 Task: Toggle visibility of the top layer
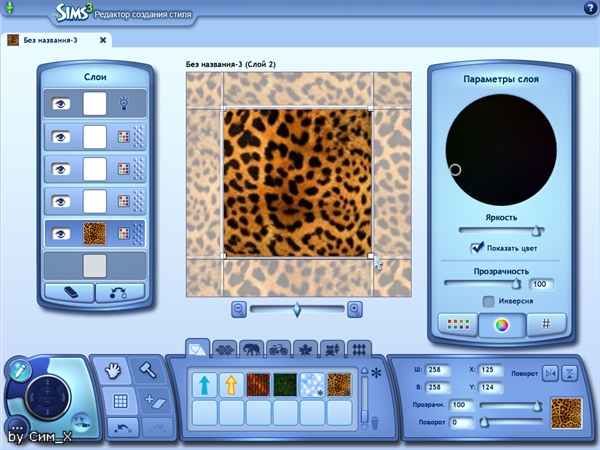click(x=62, y=102)
